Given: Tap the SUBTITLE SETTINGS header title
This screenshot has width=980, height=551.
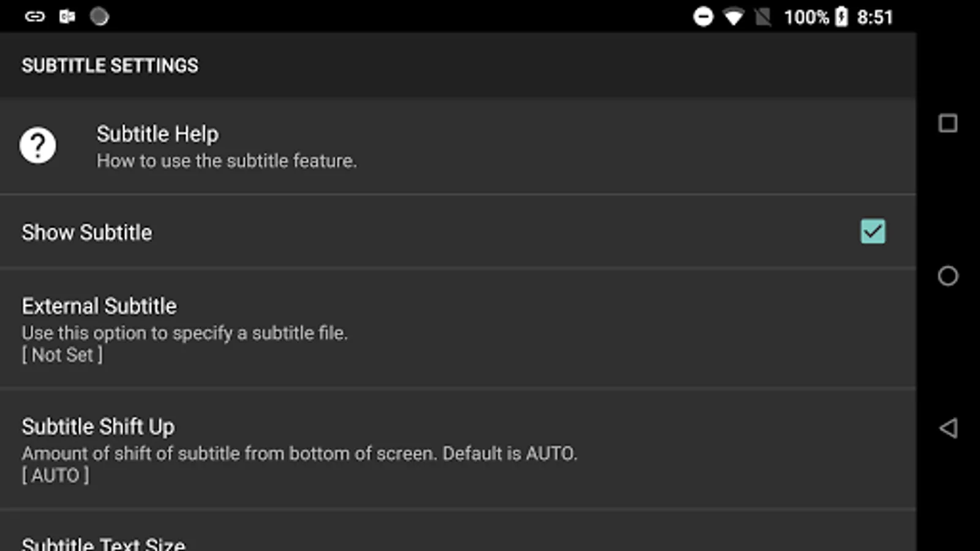Looking at the screenshot, I should pos(110,66).
